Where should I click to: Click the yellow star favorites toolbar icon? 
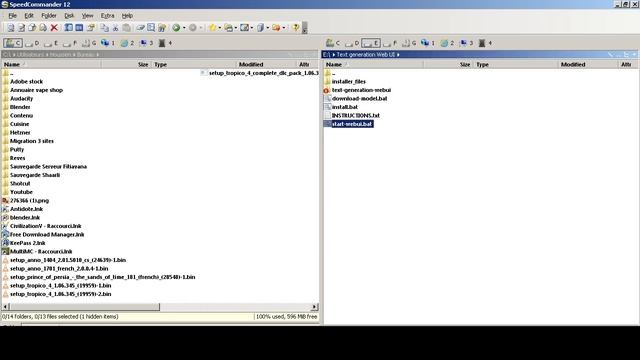(212, 28)
